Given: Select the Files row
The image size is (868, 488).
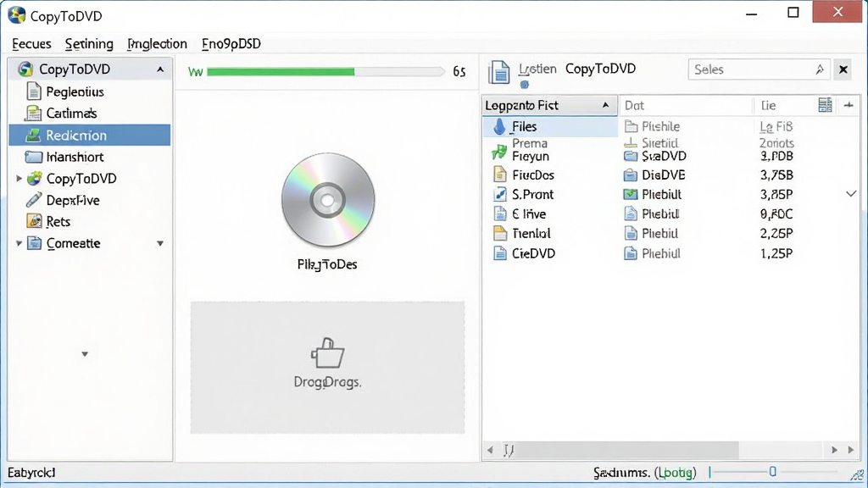Looking at the screenshot, I should [549, 127].
